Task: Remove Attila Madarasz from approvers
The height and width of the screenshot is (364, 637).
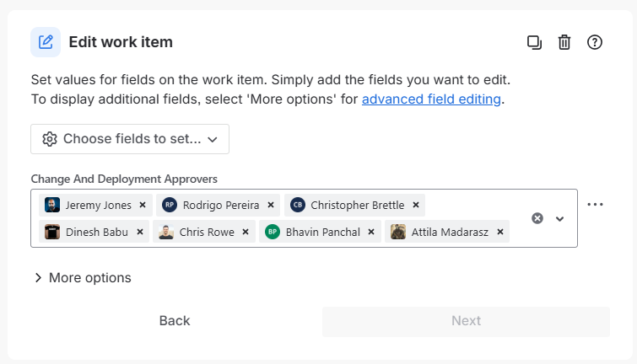Action: click(500, 232)
